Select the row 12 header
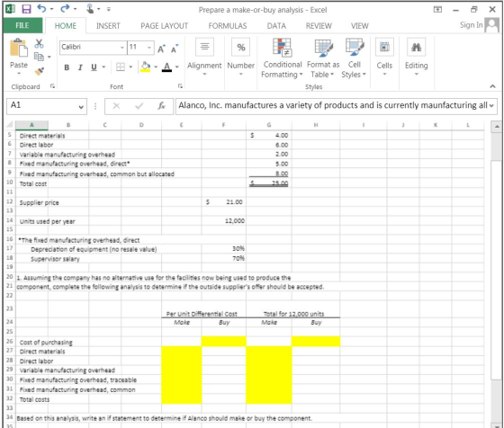 coord(10,201)
